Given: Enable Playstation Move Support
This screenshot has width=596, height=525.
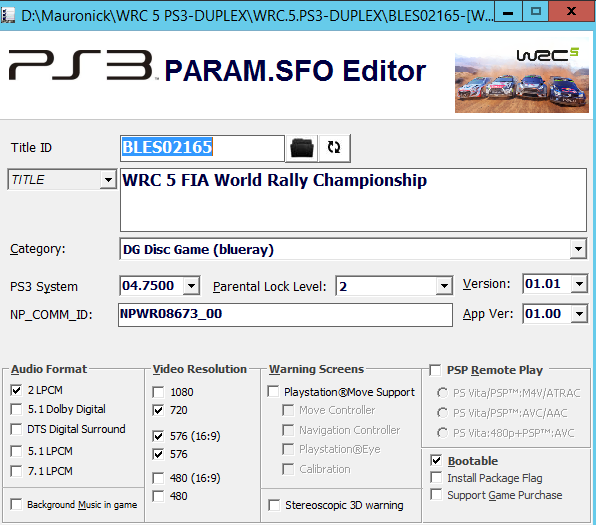Looking at the screenshot, I should pos(273,392).
